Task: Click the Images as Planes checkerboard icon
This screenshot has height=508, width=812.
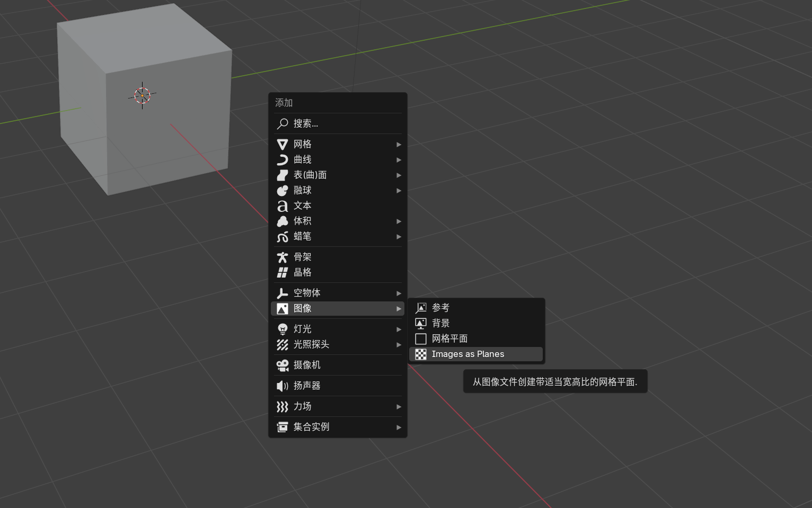Action: (421, 354)
